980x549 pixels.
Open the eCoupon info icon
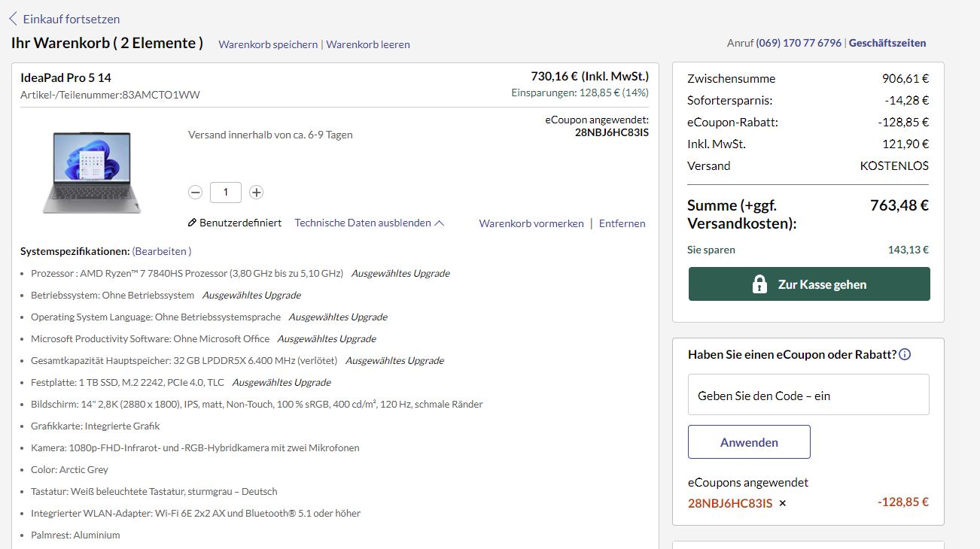click(905, 354)
